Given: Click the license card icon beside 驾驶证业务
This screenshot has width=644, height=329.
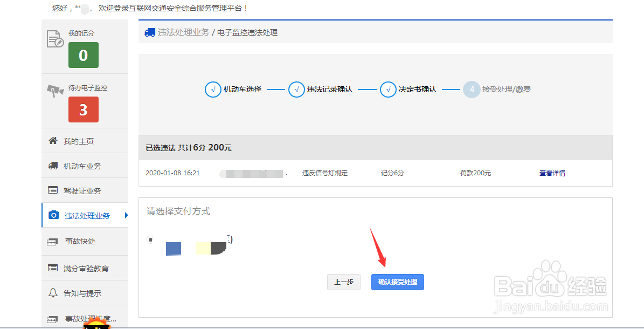Looking at the screenshot, I should (x=53, y=190).
